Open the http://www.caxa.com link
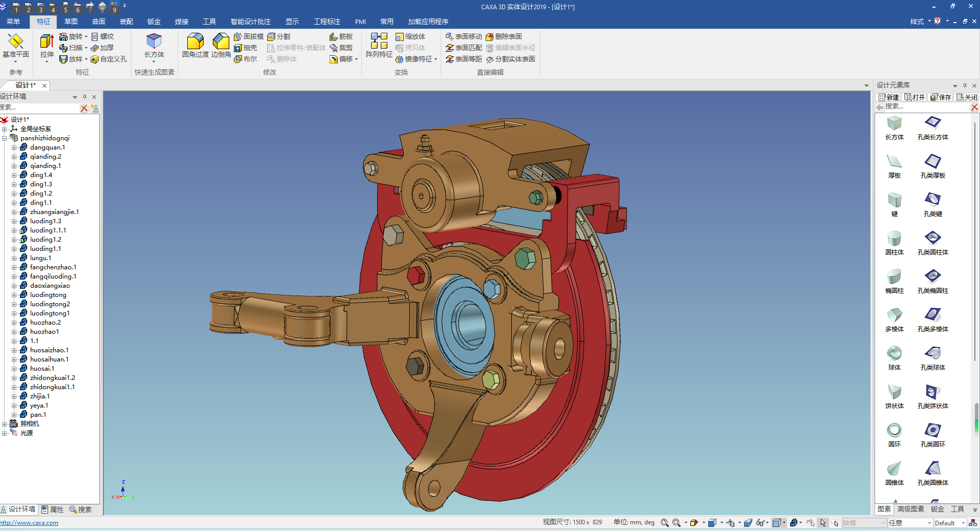 pyautogui.click(x=29, y=523)
